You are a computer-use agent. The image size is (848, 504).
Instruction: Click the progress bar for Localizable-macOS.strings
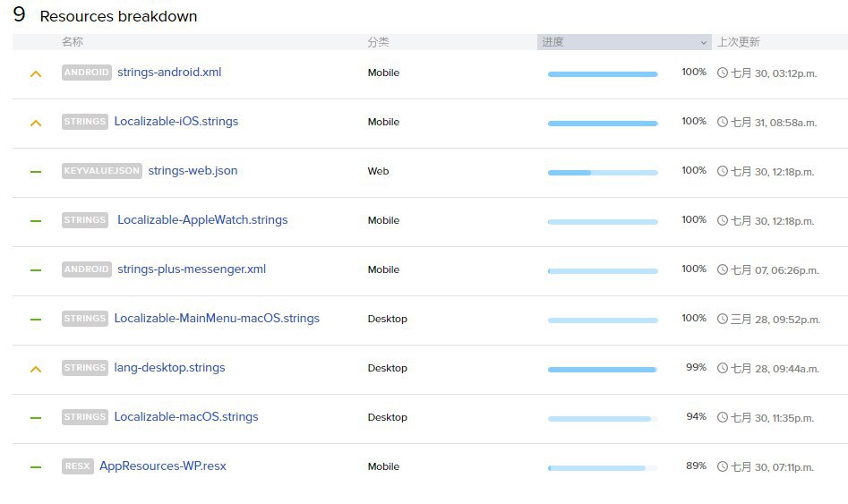tap(602, 418)
